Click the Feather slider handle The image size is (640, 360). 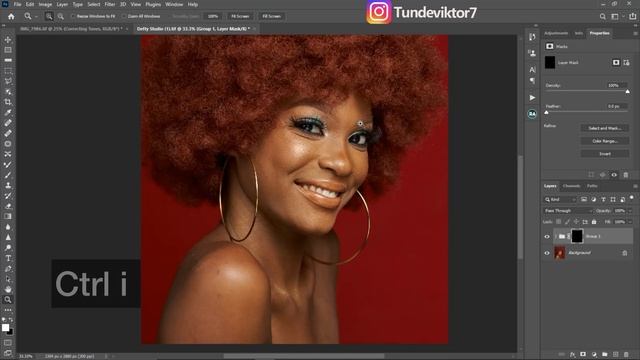547,112
